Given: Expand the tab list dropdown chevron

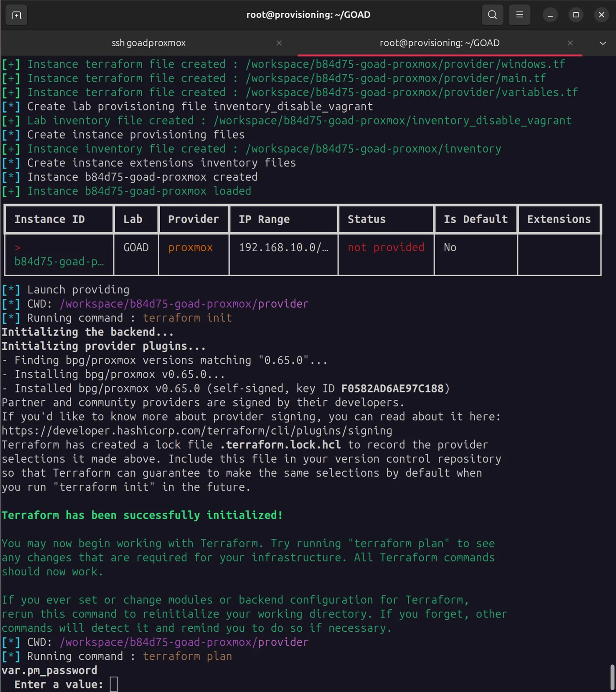Looking at the screenshot, I should pos(603,43).
